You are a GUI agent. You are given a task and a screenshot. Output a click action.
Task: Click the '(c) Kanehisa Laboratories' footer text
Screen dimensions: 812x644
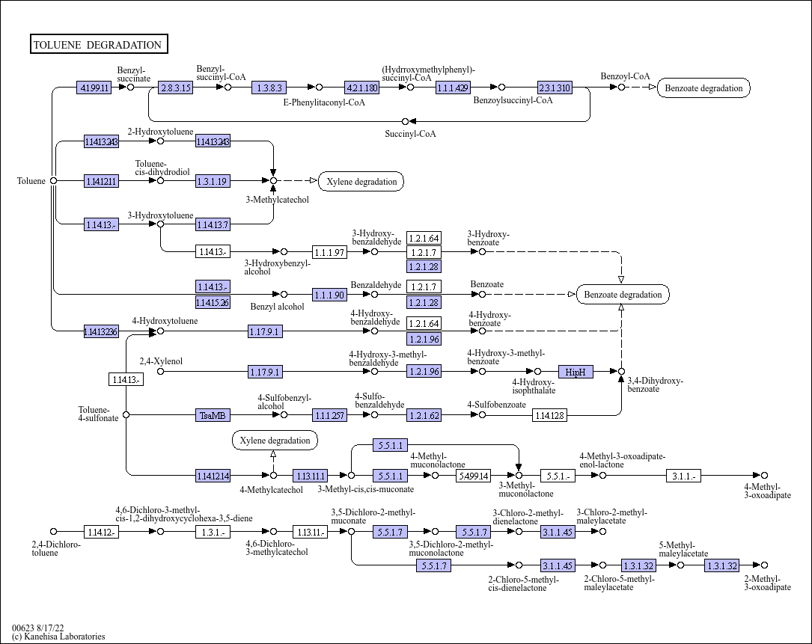[x=58, y=637]
